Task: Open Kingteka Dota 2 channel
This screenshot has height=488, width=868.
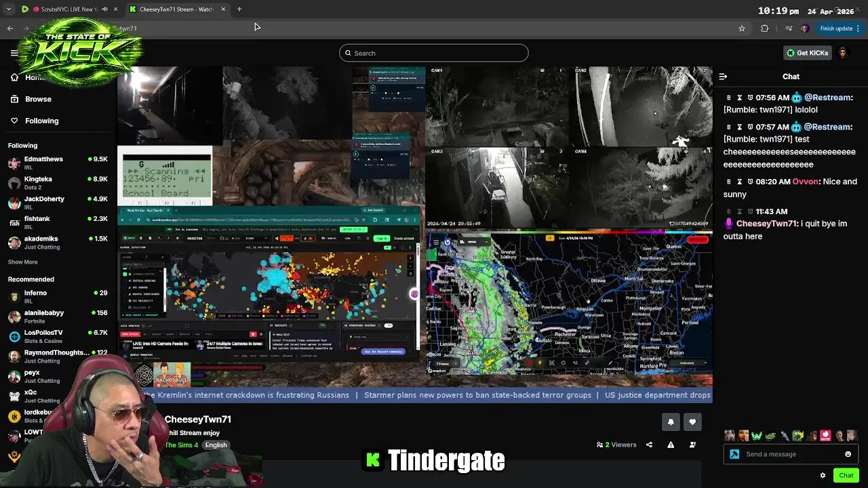Action: pos(58,183)
